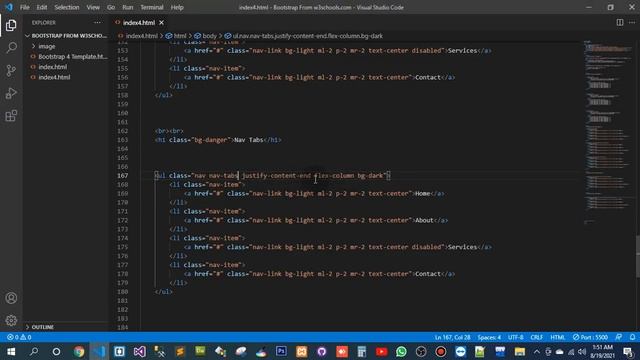Open the Extensions view

point(11,116)
